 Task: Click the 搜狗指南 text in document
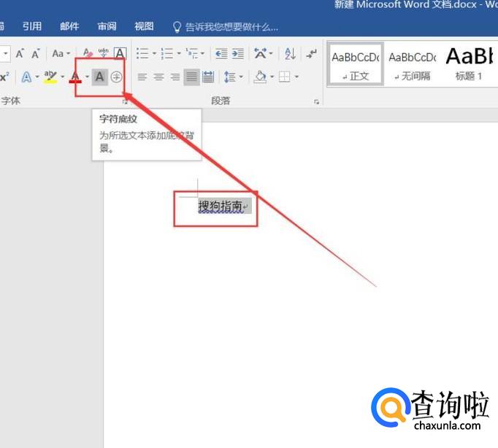pos(221,206)
